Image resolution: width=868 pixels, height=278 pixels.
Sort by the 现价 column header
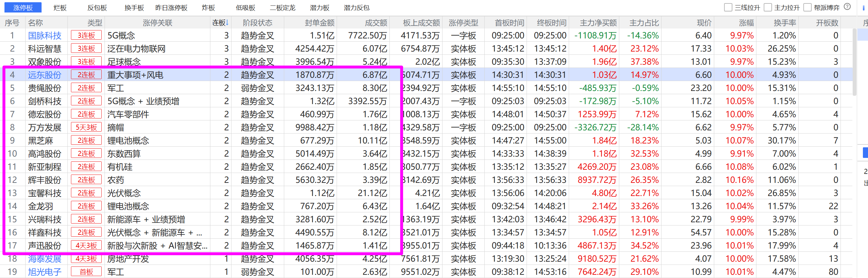(704, 23)
